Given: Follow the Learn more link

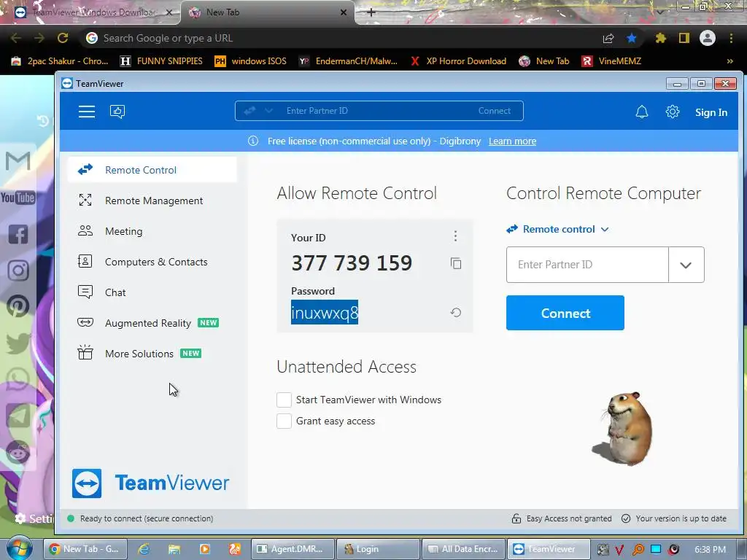Looking at the screenshot, I should (x=512, y=141).
